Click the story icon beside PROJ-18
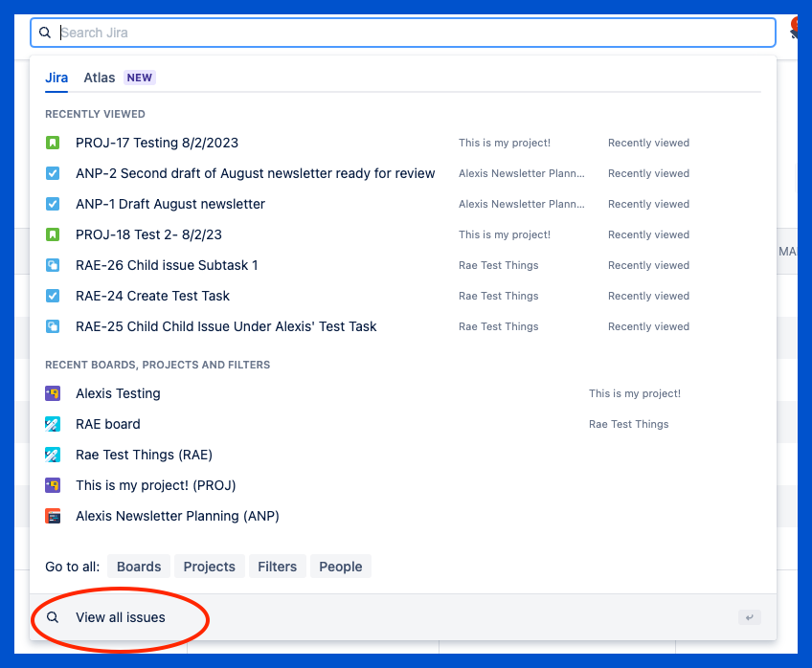Image resolution: width=812 pixels, height=668 pixels. [53, 234]
